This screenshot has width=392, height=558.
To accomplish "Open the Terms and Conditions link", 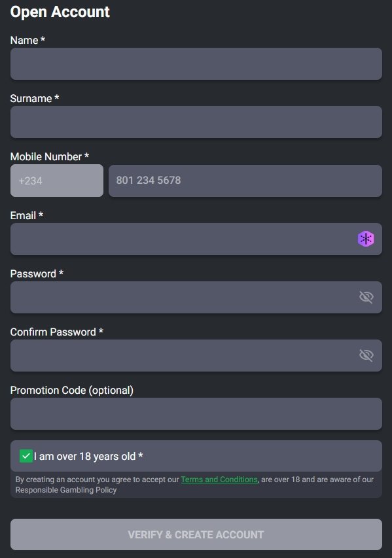I will (219, 480).
